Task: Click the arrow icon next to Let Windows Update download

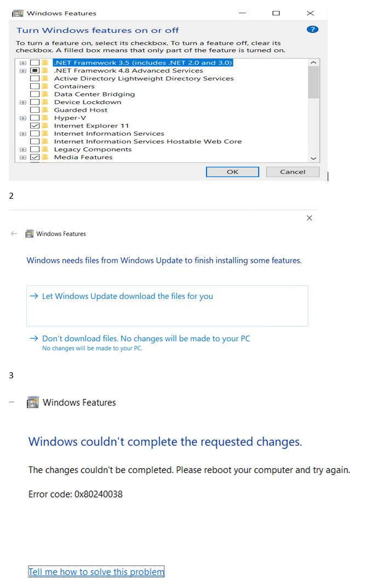Action: [x=34, y=296]
